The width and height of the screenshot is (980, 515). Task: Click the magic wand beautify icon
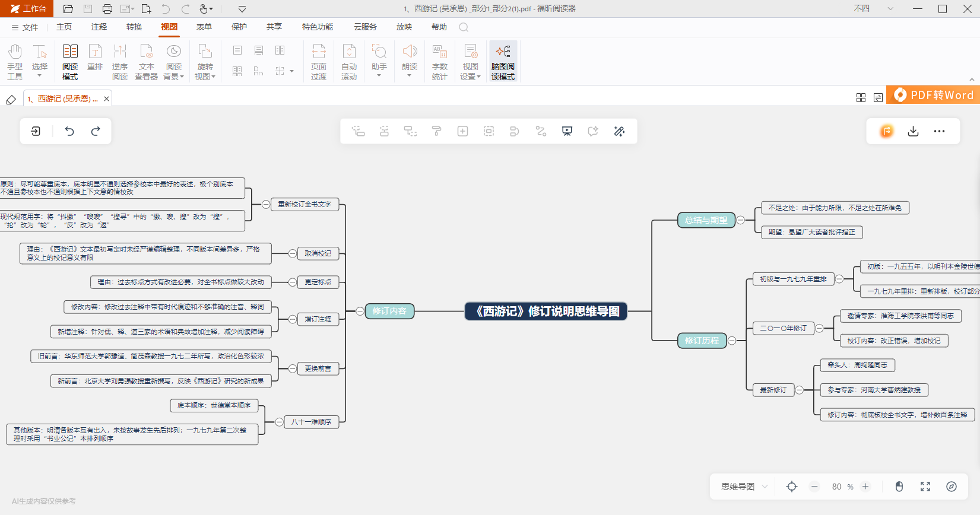[619, 131]
